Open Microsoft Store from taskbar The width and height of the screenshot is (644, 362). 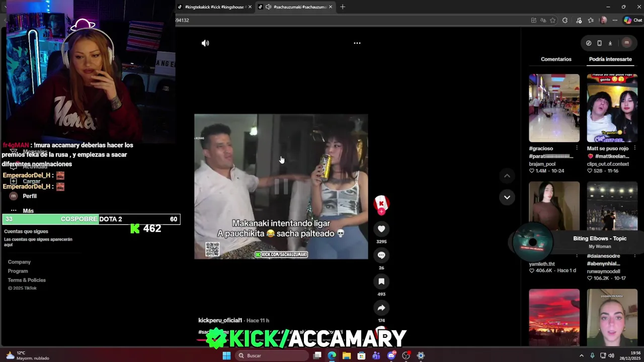[x=361, y=355]
